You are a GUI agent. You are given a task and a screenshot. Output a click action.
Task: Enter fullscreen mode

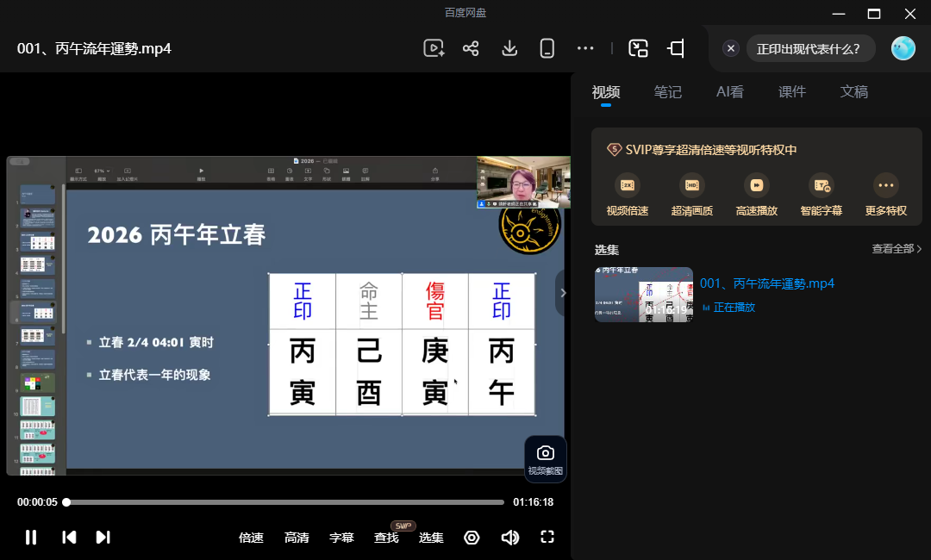547,537
